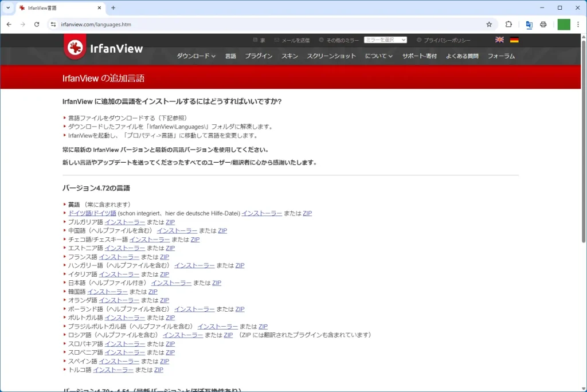Open the tab search dropdown arrow

click(x=8, y=8)
